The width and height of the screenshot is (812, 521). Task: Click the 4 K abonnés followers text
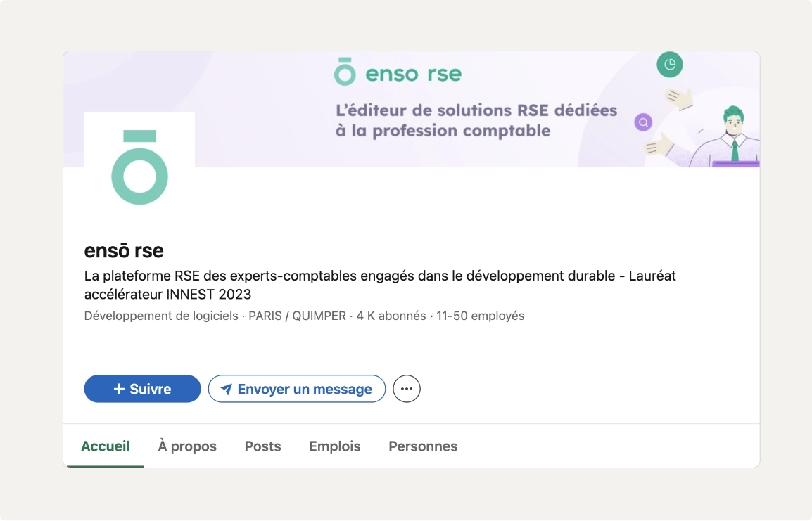tap(391, 316)
